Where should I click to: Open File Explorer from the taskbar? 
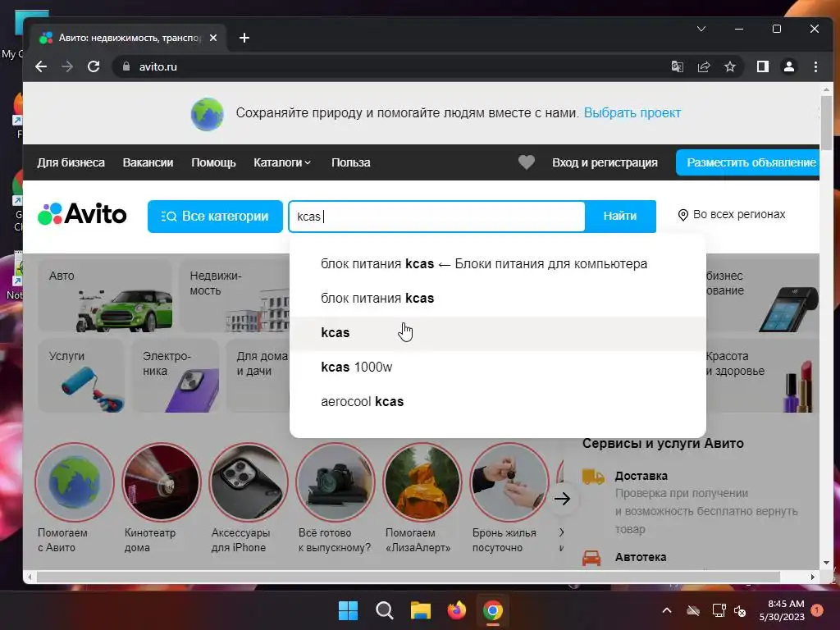(421, 610)
